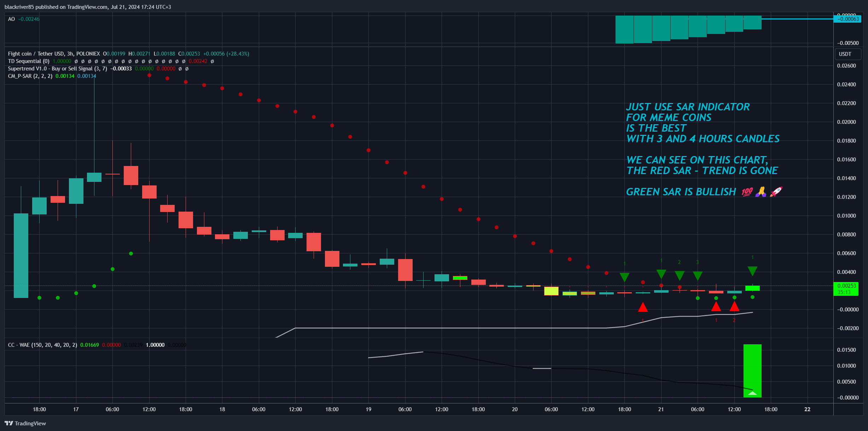Click the white up arrow inside the green WAE bar

(752, 393)
